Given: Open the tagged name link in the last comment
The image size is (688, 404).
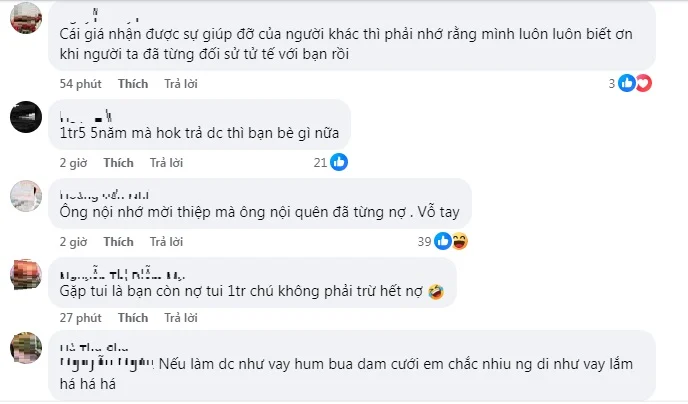Looking at the screenshot, I should [107, 364].
